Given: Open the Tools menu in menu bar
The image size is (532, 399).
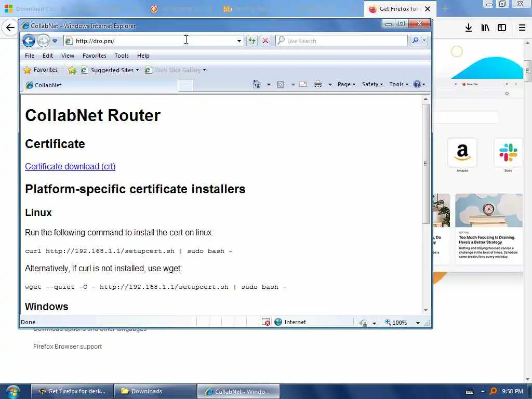Looking at the screenshot, I should click(x=122, y=56).
